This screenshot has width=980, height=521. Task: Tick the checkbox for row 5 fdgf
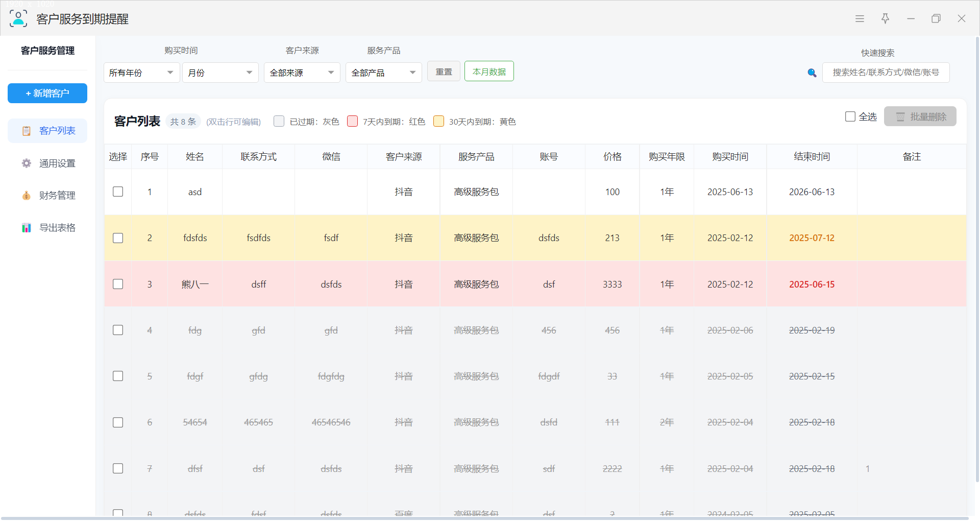[x=118, y=376]
